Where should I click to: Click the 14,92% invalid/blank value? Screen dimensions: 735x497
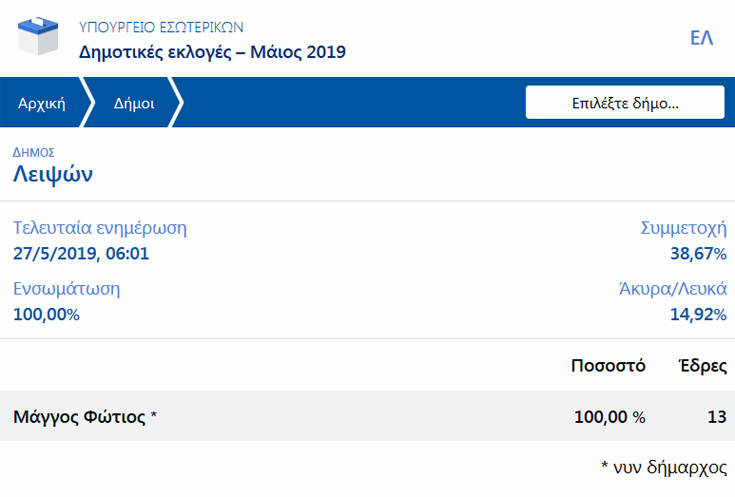coord(697,314)
